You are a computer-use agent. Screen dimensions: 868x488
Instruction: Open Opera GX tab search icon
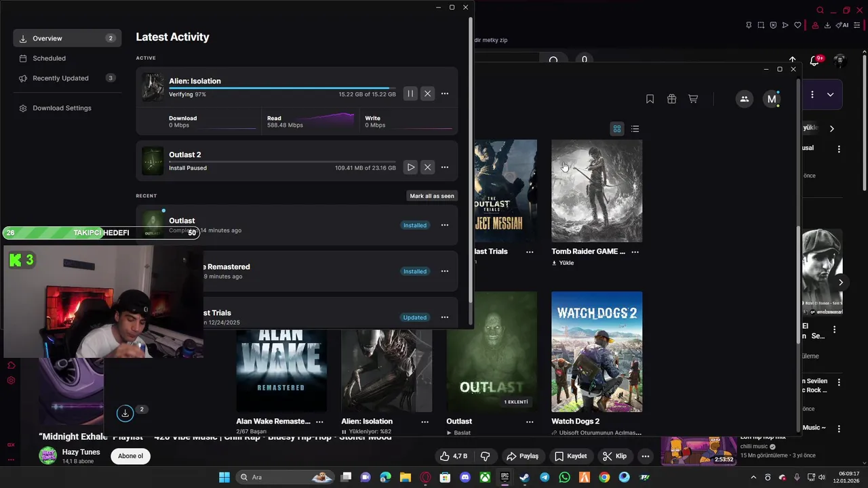click(820, 10)
